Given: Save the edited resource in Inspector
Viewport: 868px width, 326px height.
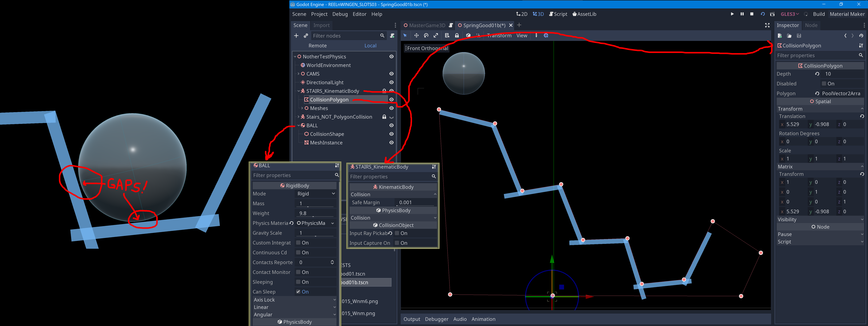Looking at the screenshot, I should pos(799,36).
